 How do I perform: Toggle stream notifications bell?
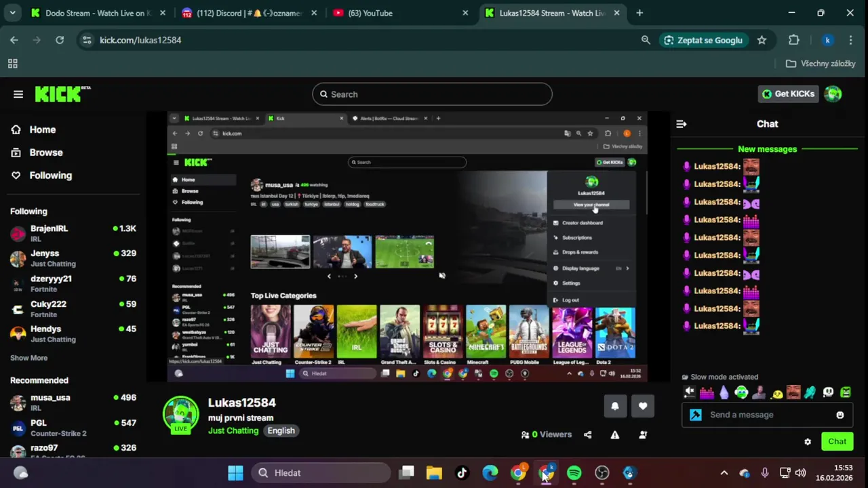[615, 406]
